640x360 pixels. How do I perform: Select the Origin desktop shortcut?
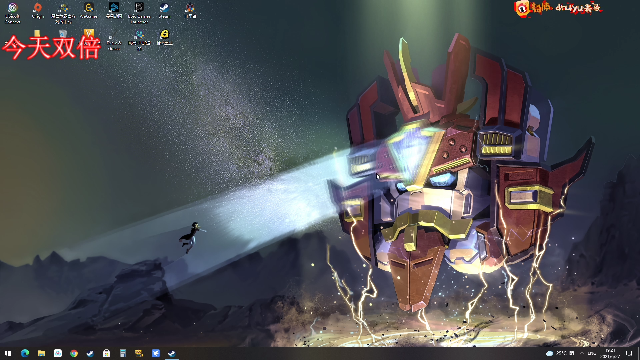click(x=38, y=11)
